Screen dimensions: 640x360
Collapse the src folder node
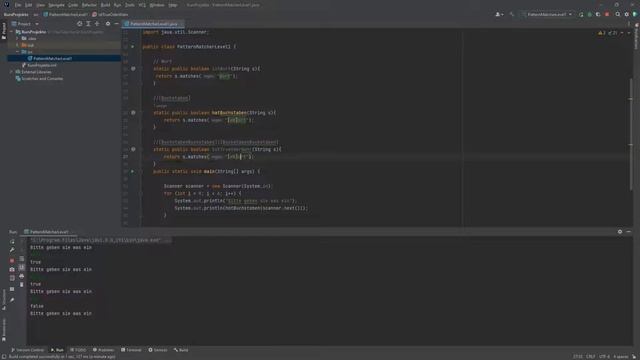click(17, 52)
